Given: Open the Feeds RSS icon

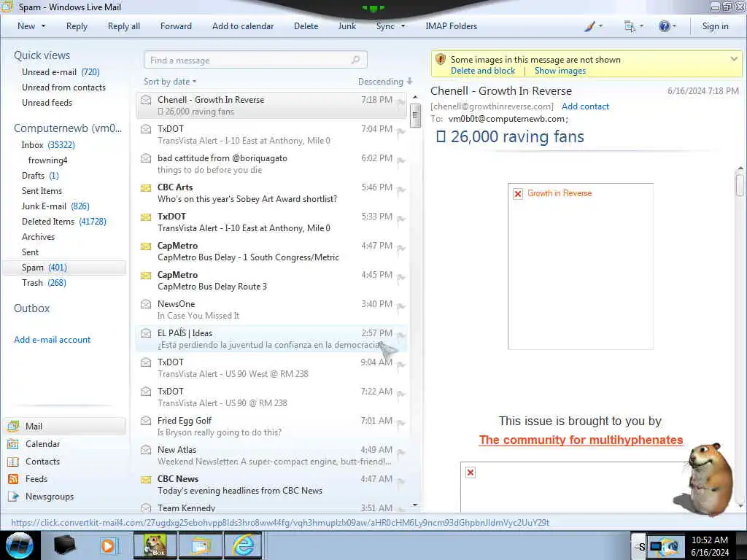Looking at the screenshot, I should pos(13,479).
